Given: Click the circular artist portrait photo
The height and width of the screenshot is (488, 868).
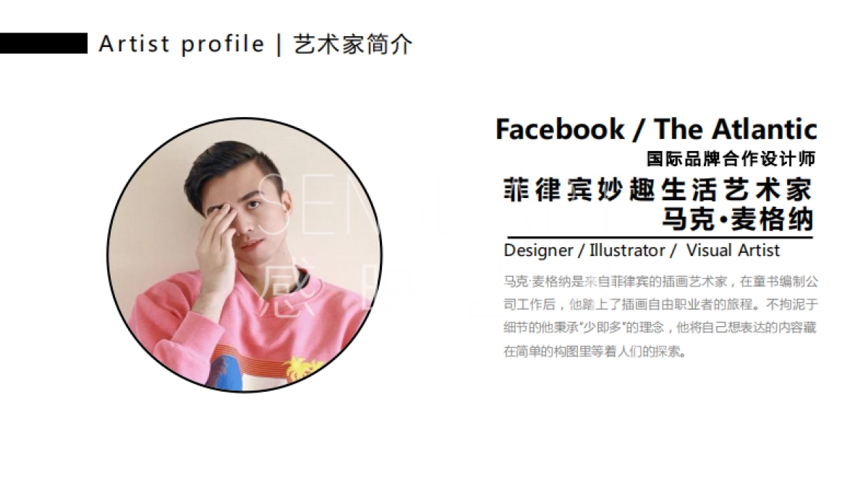Looking at the screenshot, I should tap(244, 254).
